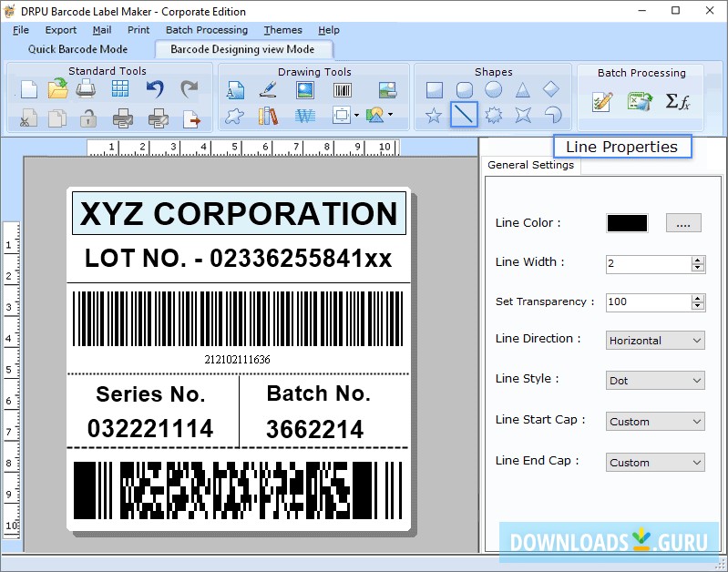Insert a picture using the framed image tool
The image size is (728, 572).
[305, 89]
